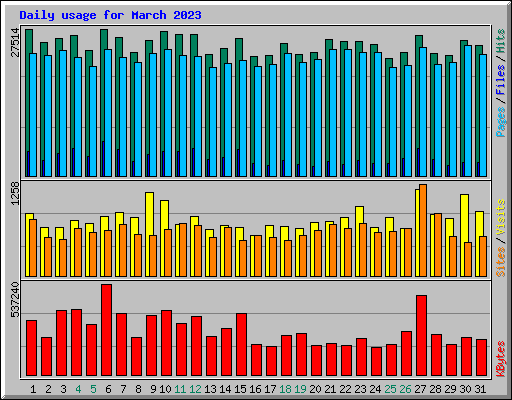Click day 1 on the x-axis

point(33,389)
